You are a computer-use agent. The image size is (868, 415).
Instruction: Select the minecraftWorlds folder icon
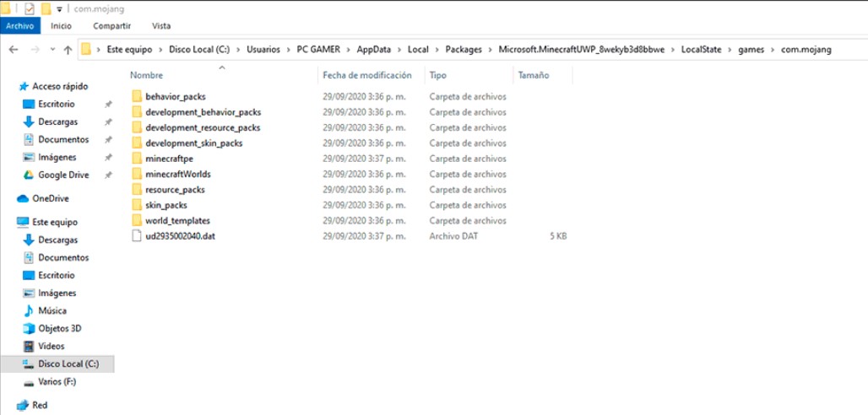pos(137,175)
